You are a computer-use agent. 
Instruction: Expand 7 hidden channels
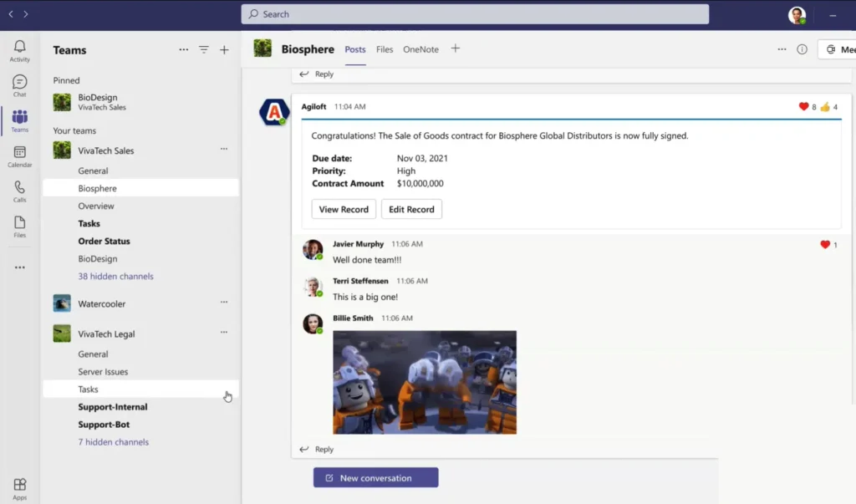pyautogui.click(x=113, y=442)
